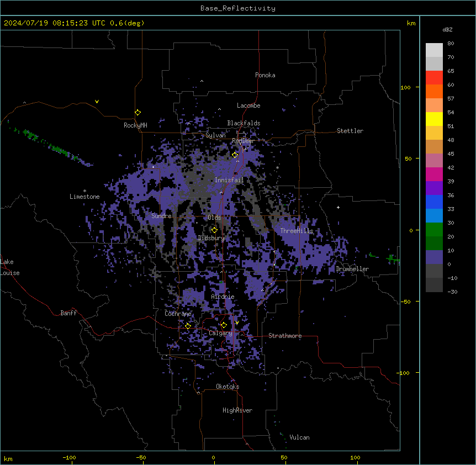
Task: Click the Okotoks city label
Action: point(228,387)
